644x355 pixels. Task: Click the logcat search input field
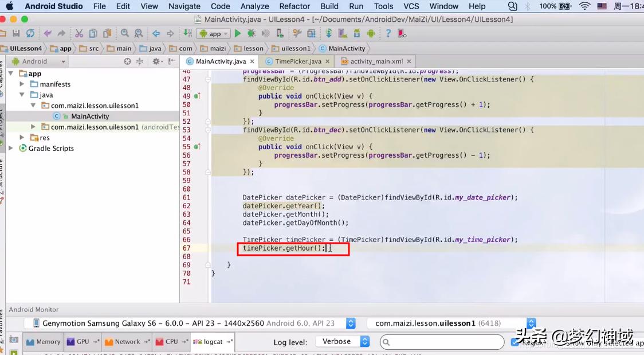pyautogui.click(x=444, y=342)
